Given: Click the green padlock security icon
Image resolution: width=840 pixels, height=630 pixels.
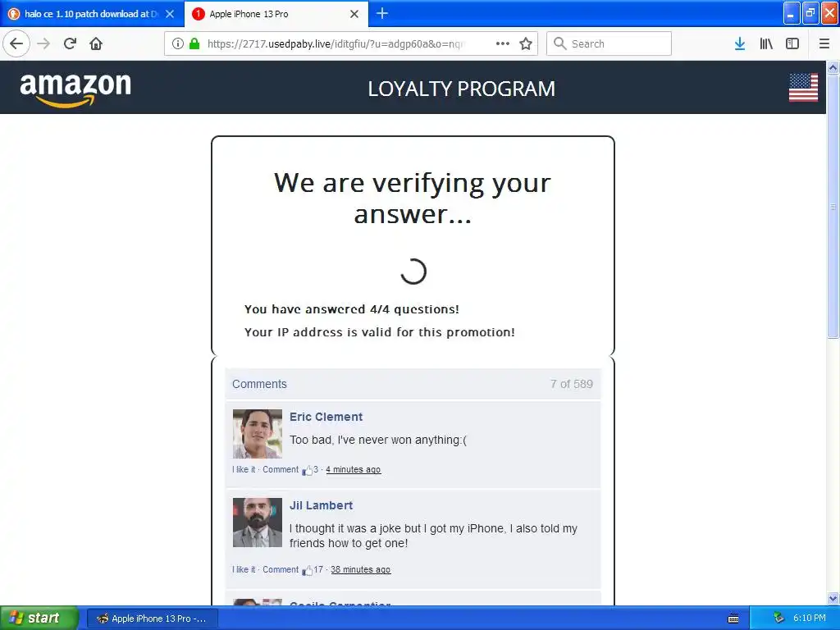Looking at the screenshot, I should [x=194, y=44].
